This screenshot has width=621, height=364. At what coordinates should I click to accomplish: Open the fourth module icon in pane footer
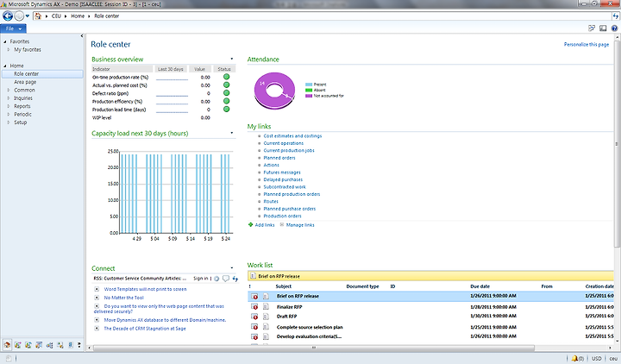tap(39, 345)
